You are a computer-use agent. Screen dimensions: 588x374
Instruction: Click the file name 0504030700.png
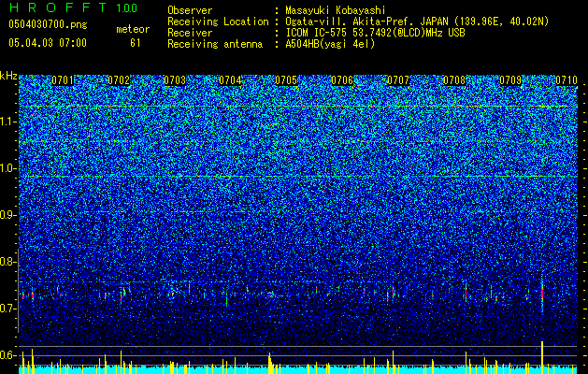(x=48, y=24)
